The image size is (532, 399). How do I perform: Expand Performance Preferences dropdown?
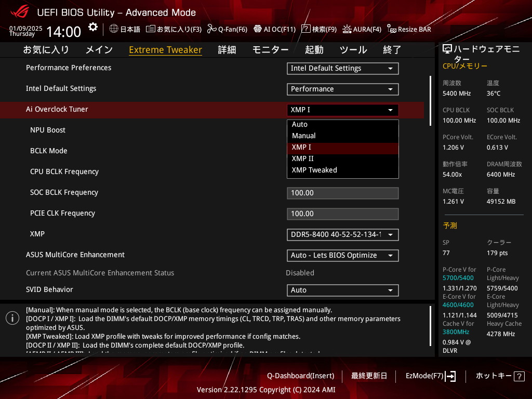(342, 68)
